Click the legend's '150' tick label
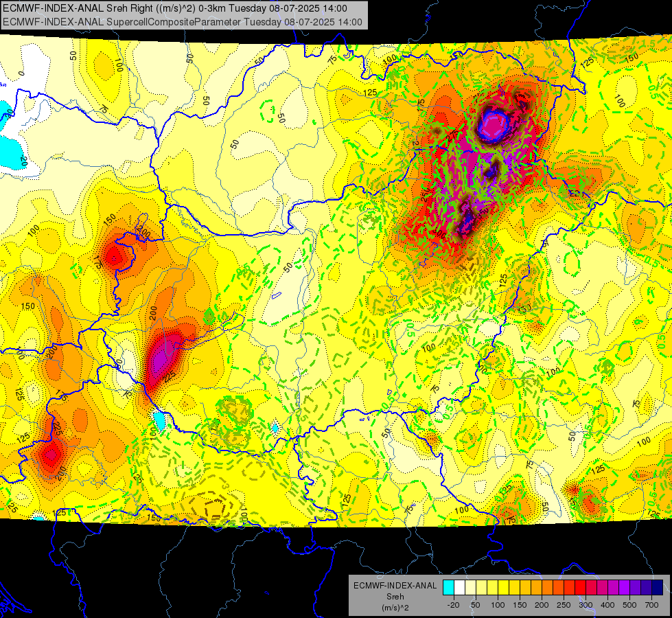 tap(520, 605)
